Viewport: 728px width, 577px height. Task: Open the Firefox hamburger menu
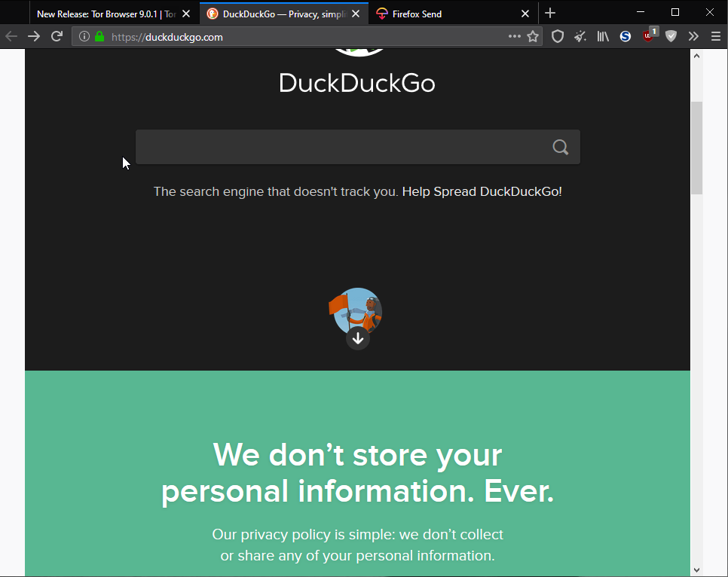pyautogui.click(x=716, y=36)
